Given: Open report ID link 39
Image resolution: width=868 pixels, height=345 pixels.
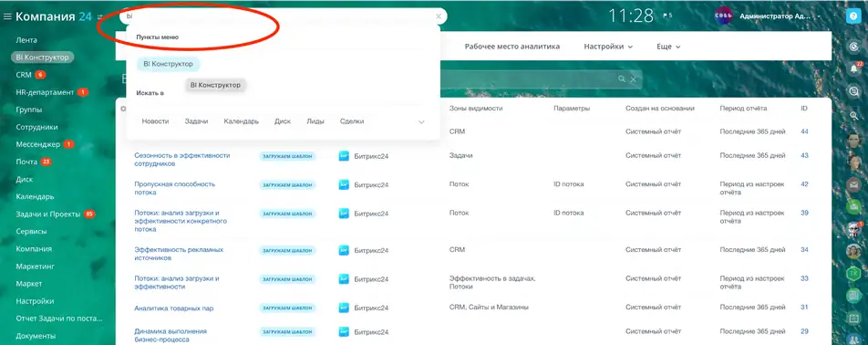Looking at the screenshot, I should point(804,213).
